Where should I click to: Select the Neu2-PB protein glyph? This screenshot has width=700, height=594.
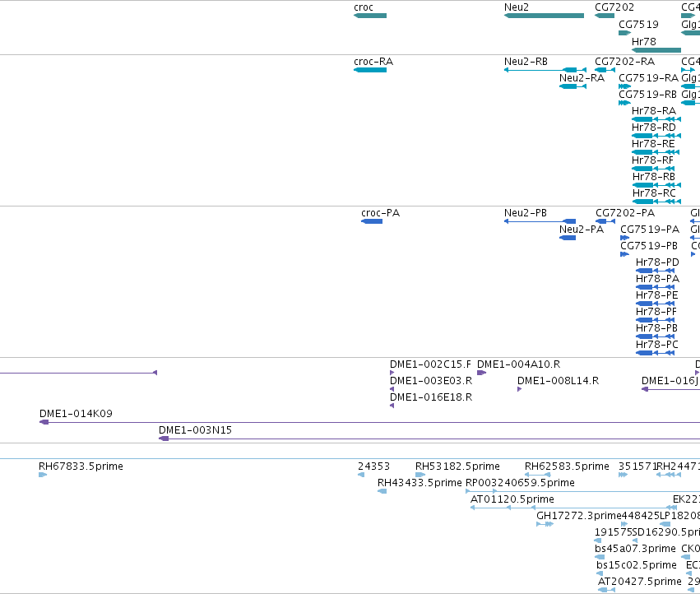540,221
